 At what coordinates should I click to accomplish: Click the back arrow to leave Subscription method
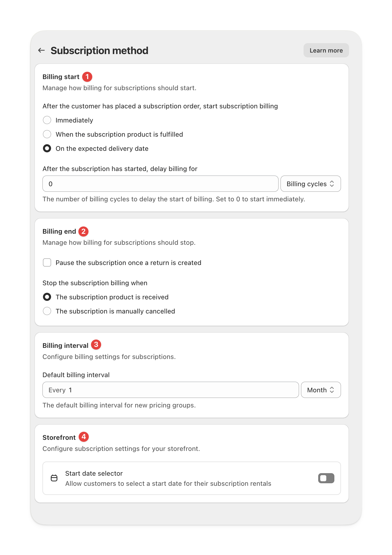coord(42,50)
